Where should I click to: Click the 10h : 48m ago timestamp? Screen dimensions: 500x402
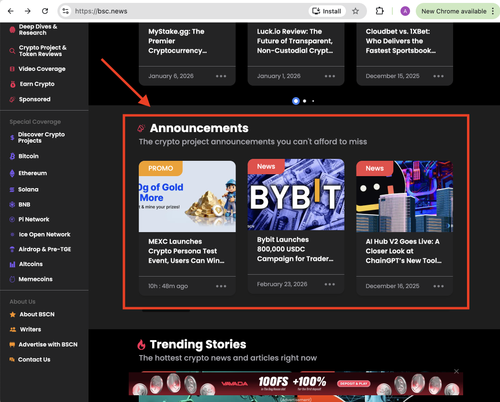click(x=168, y=286)
